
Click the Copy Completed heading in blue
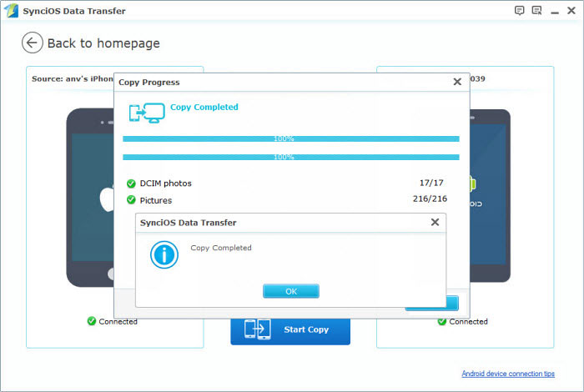point(204,108)
